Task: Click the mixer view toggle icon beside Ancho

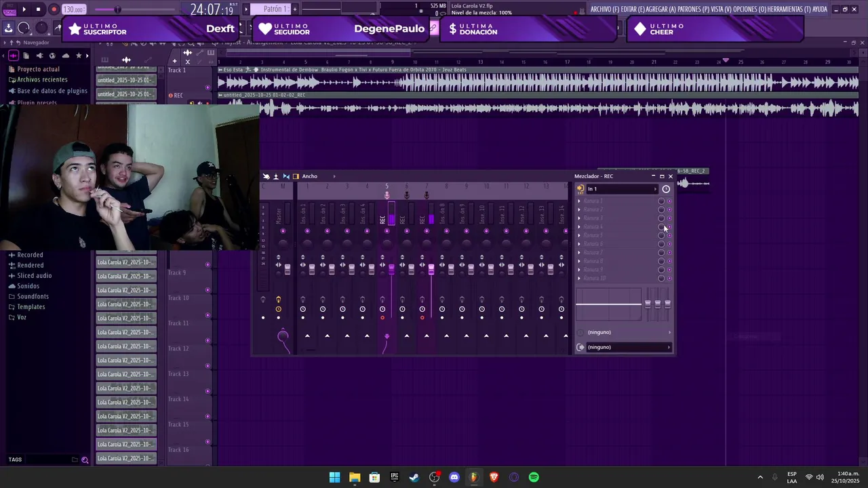Action: coord(296,176)
